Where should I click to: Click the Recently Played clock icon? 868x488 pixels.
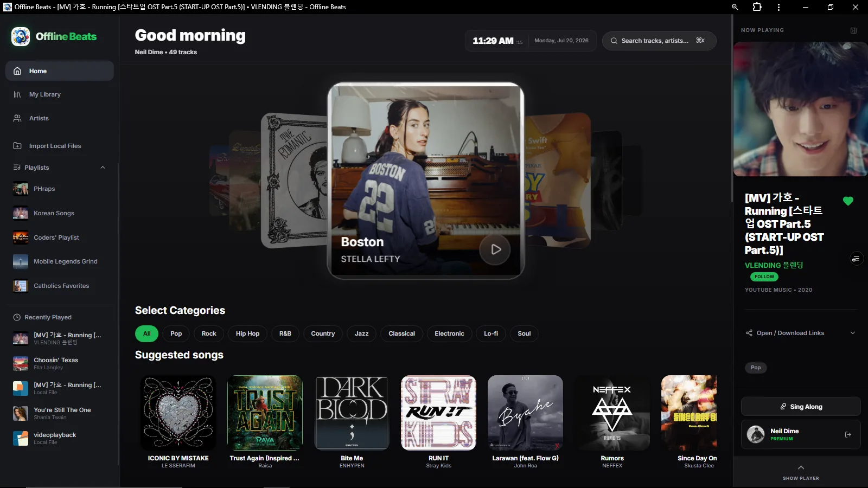[x=17, y=317]
